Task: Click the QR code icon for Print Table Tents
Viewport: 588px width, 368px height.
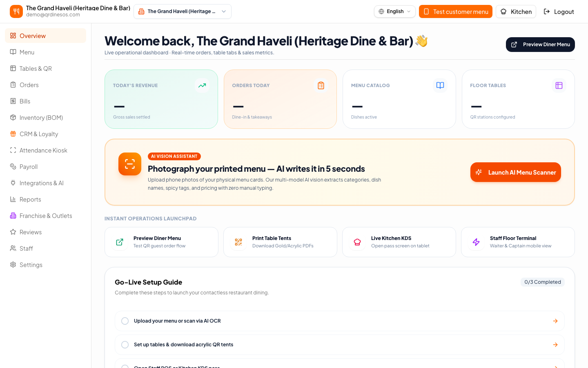Action: pyautogui.click(x=238, y=242)
